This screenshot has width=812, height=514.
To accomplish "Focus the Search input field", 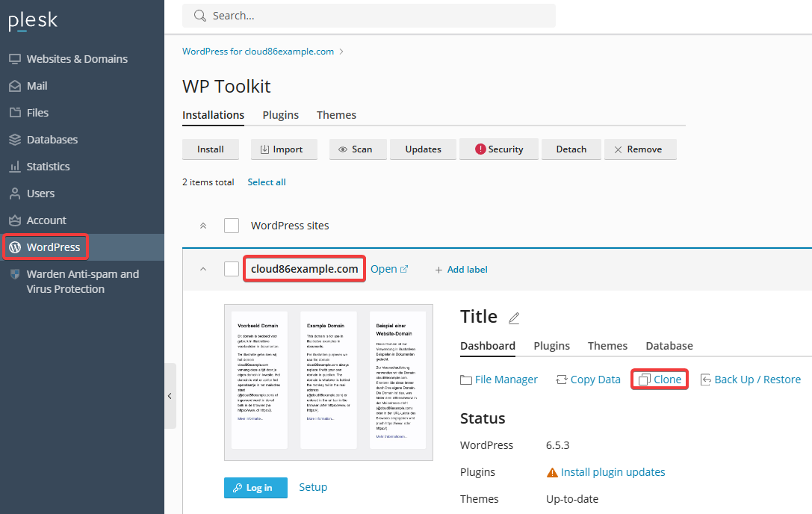I will pos(369,16).
